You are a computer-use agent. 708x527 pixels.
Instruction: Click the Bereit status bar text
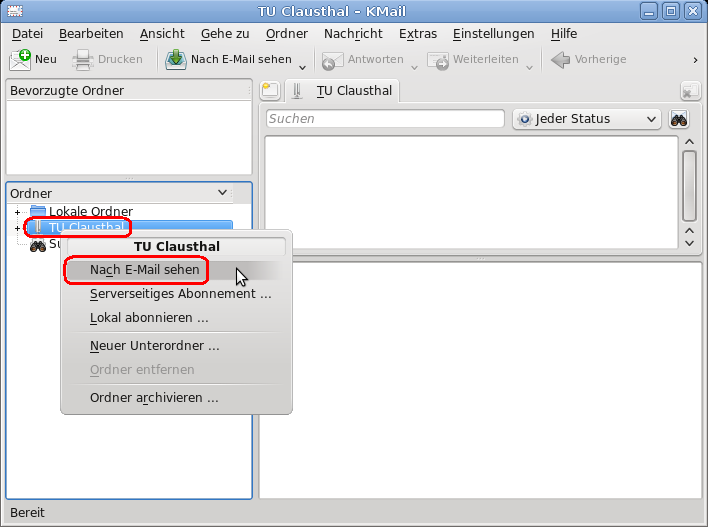click(x=28, y=513)
